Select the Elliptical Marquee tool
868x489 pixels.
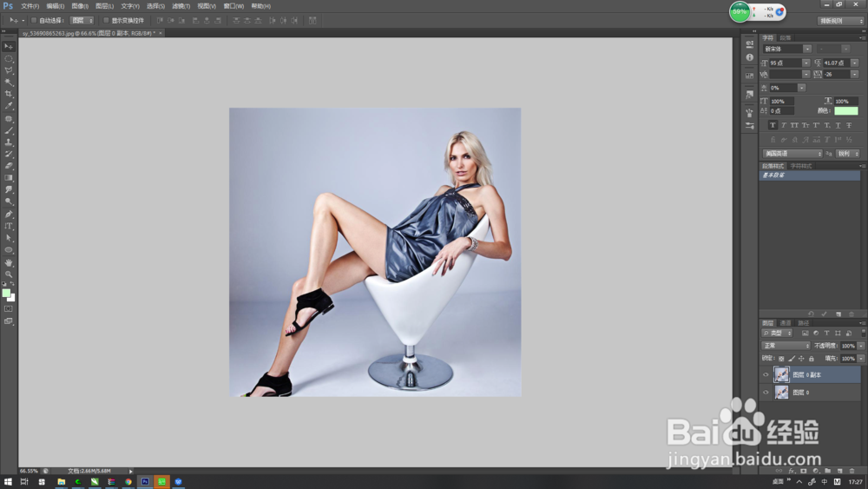(x=9, y=59)
